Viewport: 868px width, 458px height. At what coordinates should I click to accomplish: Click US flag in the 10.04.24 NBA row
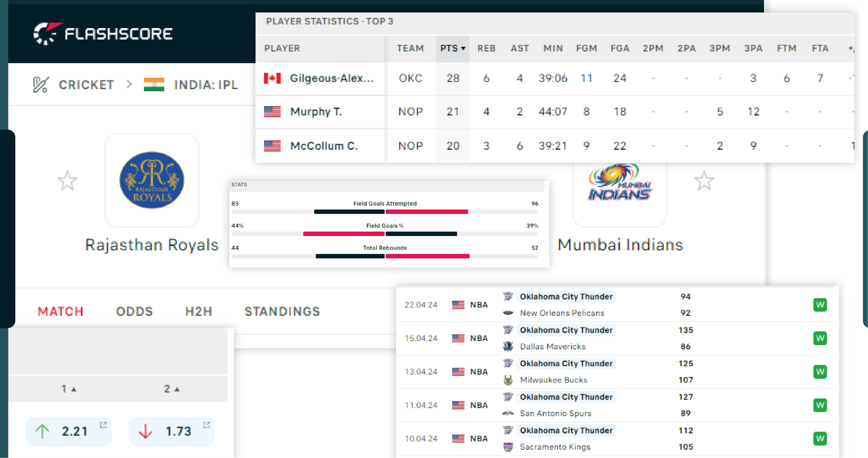tap(458, 439)
